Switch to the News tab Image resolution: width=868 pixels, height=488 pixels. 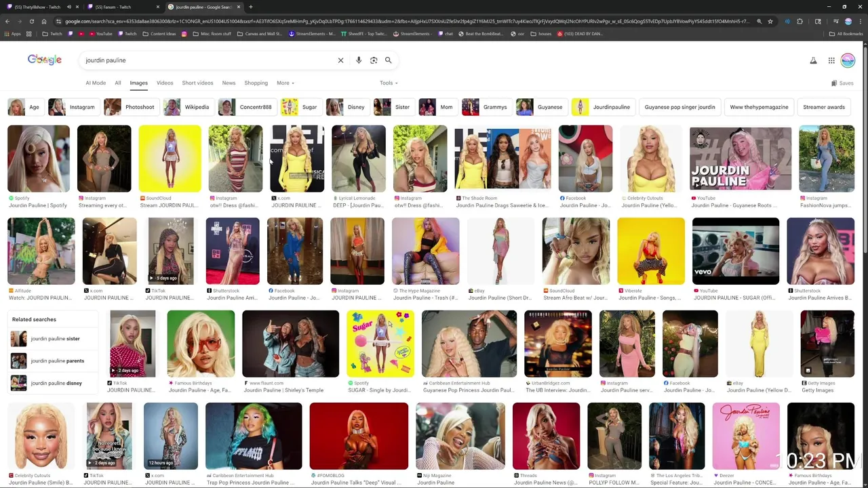click(x=229, y=83)
